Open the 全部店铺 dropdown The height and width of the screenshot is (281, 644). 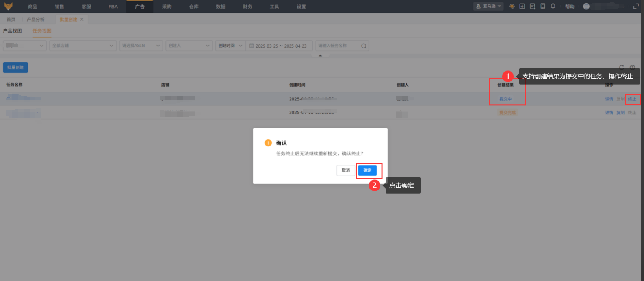coord(83,46)
